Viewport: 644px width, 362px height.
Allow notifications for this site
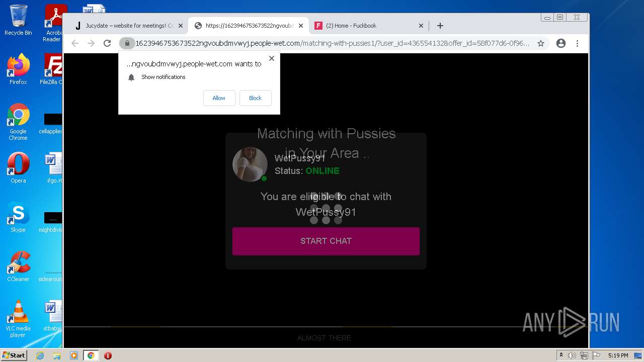coord(219,98)
